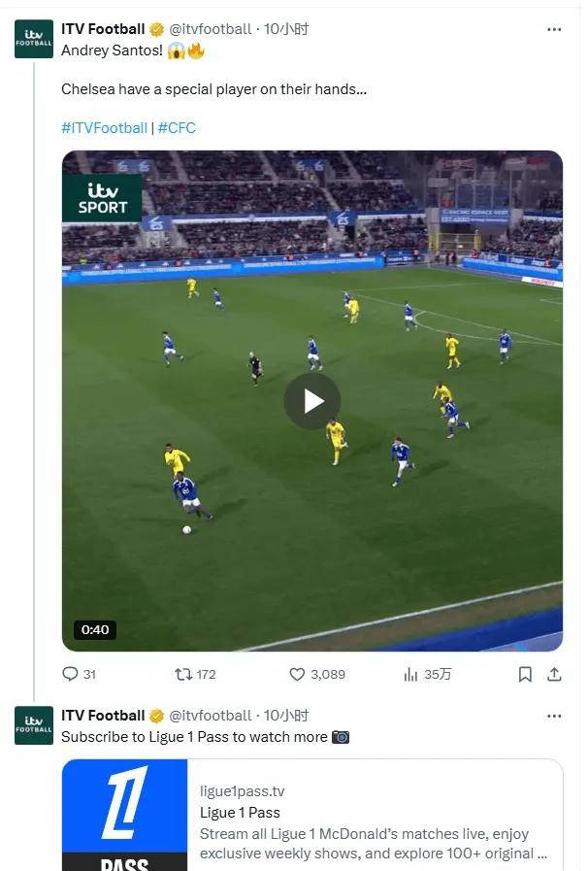Click verified badge beside first ITV Football name
The height and width of the screenshot is (871, 588).
click(156, 29)
